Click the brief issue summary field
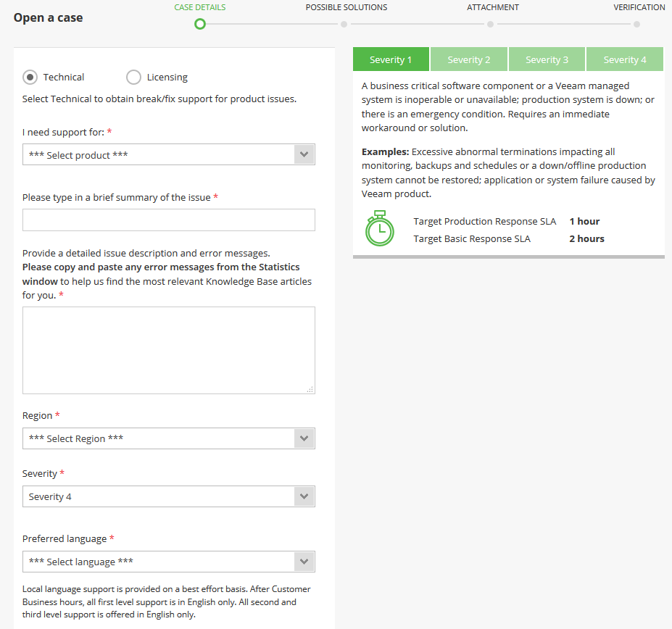Screen dimensions: 672x629 click(x=168, y=220)
